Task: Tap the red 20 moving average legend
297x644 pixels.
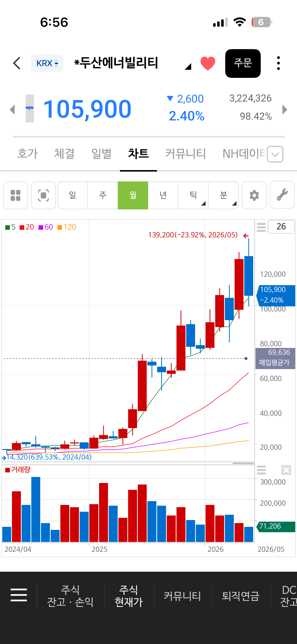Action: coord(27,227)
